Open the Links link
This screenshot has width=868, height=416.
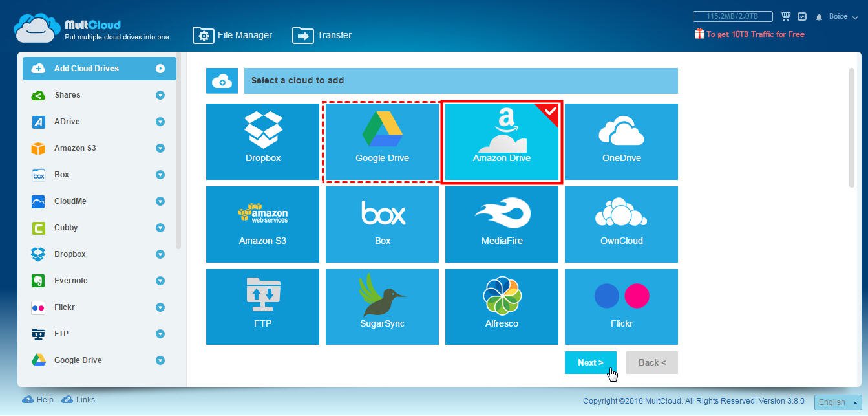pos(78,400)
